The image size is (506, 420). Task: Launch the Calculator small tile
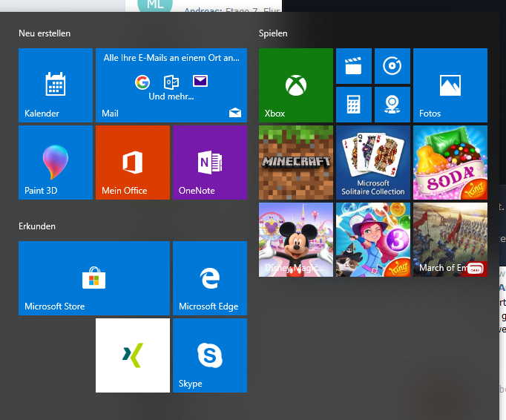click(x=354, y=105)
